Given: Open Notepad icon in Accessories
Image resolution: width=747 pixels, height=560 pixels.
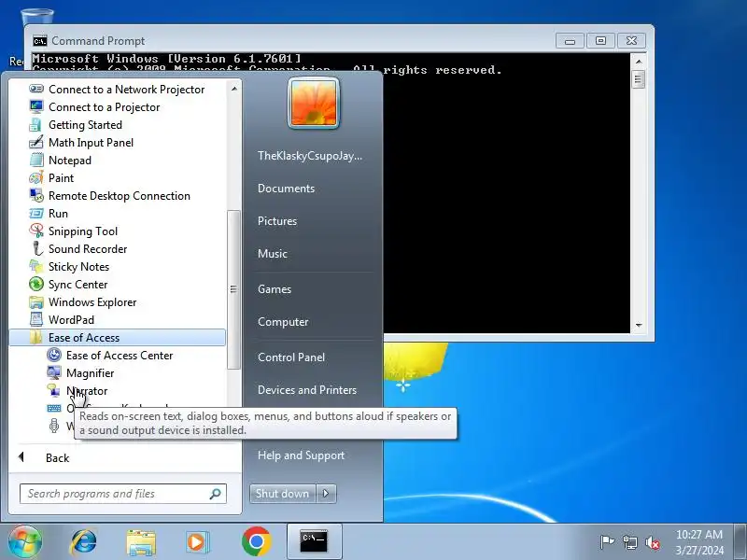Looking at the screenshot, I should click(x=36, y=160).
